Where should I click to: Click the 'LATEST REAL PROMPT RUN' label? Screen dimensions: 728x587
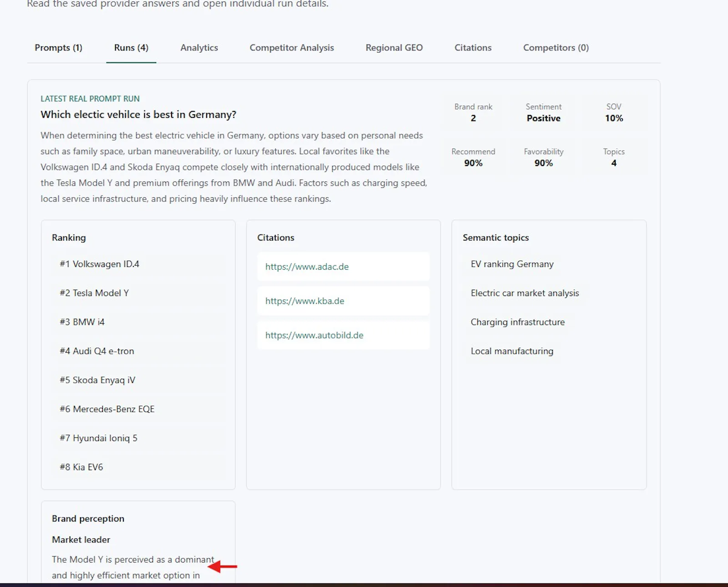click(90, 99)
